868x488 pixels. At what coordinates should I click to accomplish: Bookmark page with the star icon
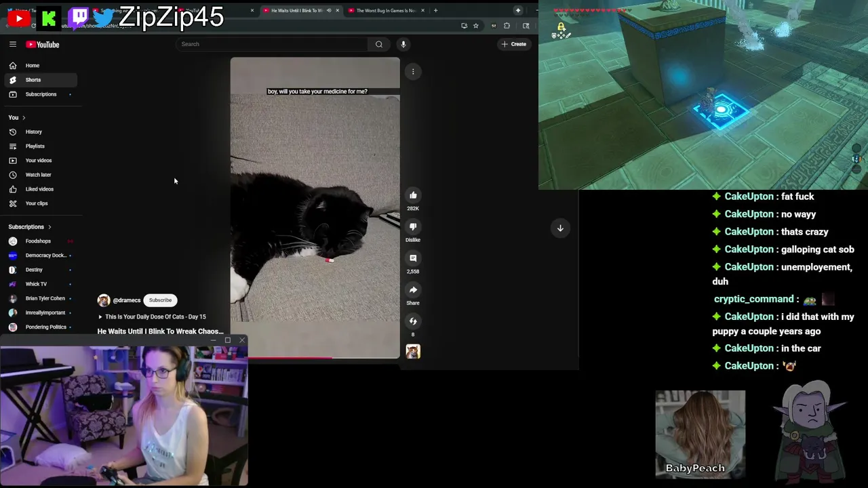pyautogui.click(x=476, y=26)
